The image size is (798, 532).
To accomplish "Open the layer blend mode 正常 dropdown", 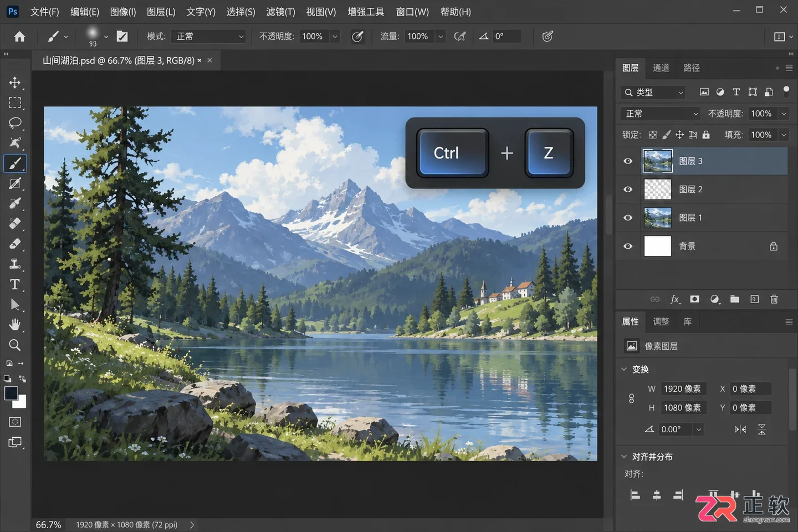I will point(661,114).
